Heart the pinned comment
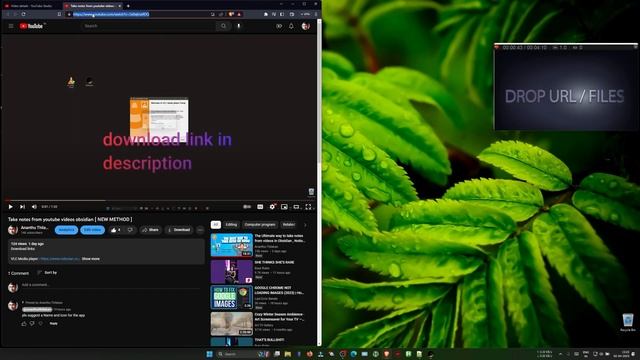640x360 pixels. [41, 324]
